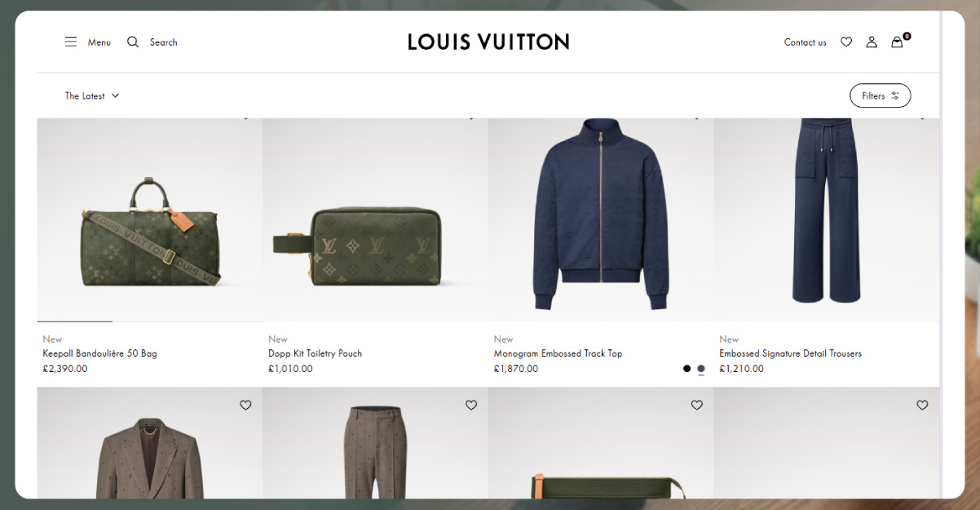Screen dimensions: 980x510
Task: Click the Filters sliders icon
Action: [895, 95]
